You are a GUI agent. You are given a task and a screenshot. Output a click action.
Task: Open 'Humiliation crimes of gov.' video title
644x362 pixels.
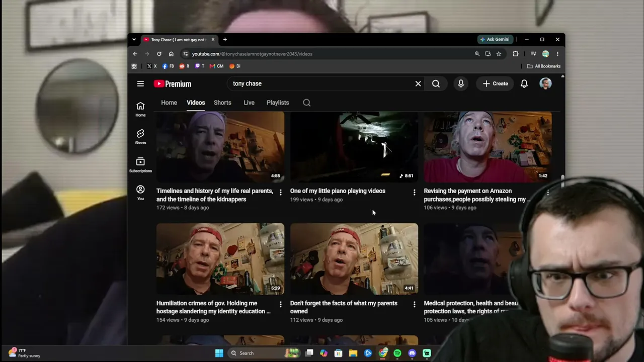[213, 307]
